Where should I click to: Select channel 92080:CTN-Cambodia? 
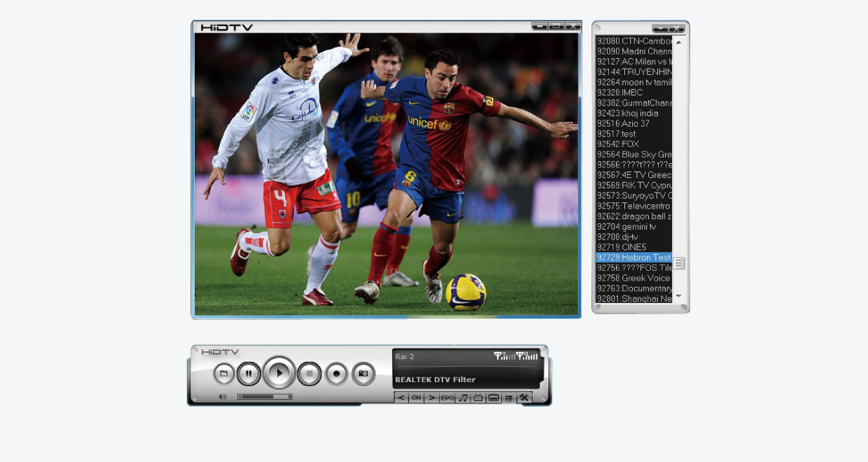click(x=634, y=41)
